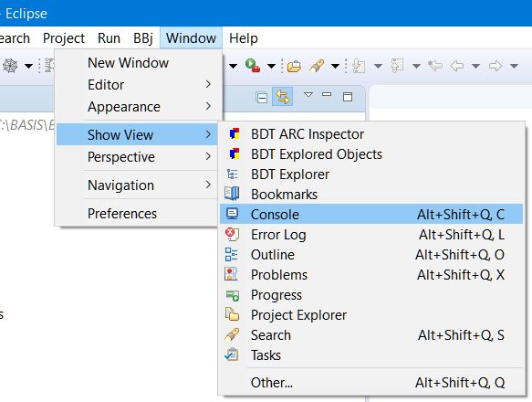Screen dimensions: 532x402
Task: Show the Project Explorer view
Action: pyautogui.click(x=371, y=314)
